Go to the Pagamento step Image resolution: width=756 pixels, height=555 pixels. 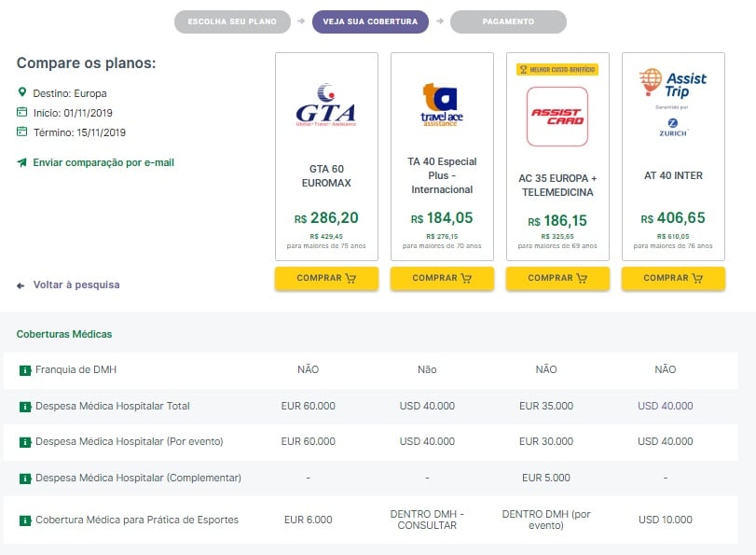[x=508, y=21]
